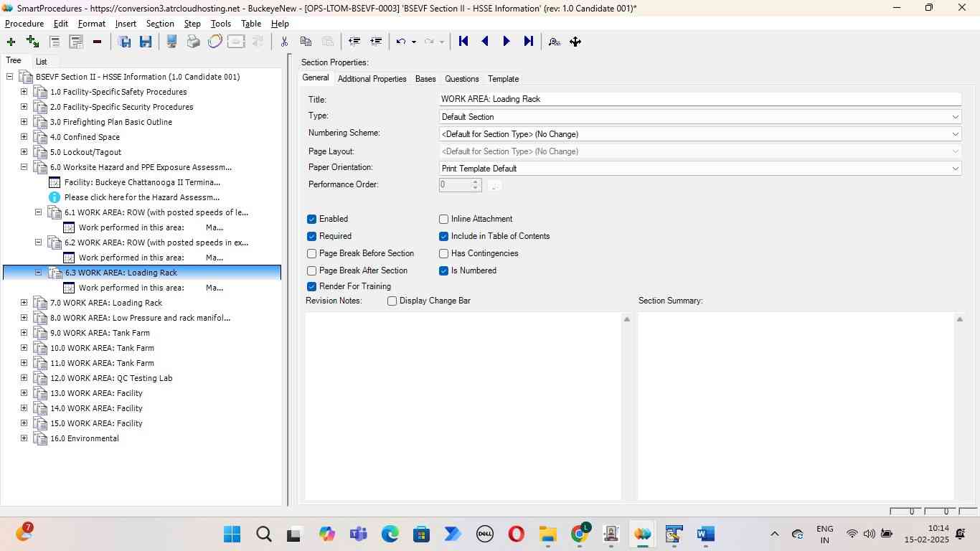
Task: Open the Paper Orientation dropdown
Action: pos(700,168)
